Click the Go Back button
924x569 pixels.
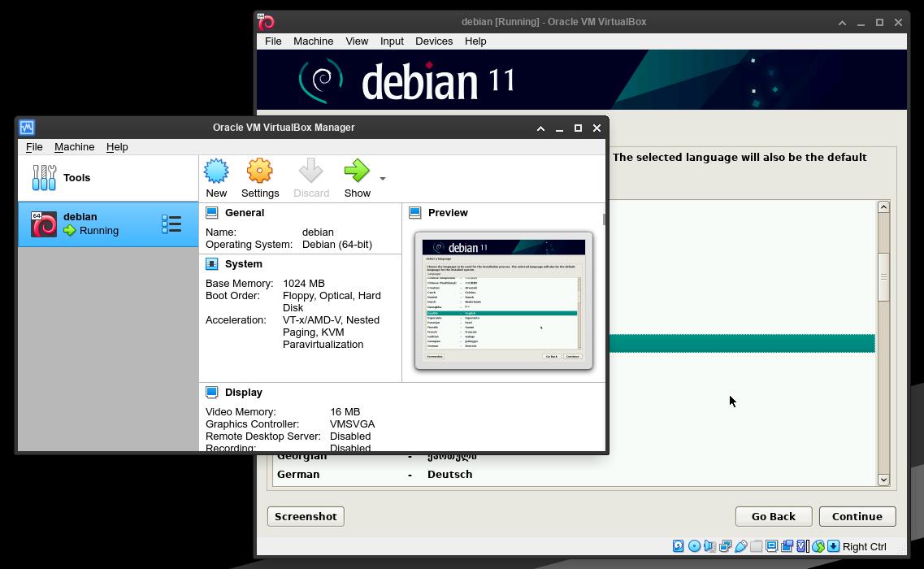[774, 516]
